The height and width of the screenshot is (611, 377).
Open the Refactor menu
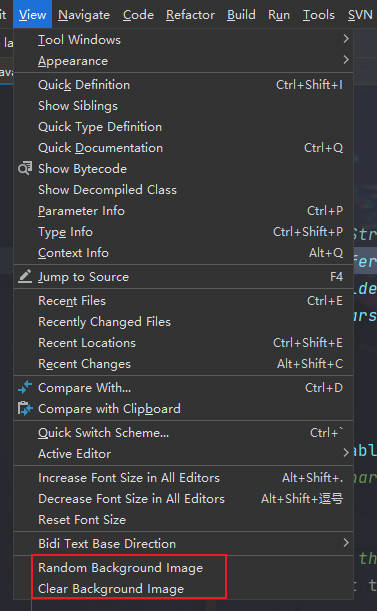tap(190, 15)
